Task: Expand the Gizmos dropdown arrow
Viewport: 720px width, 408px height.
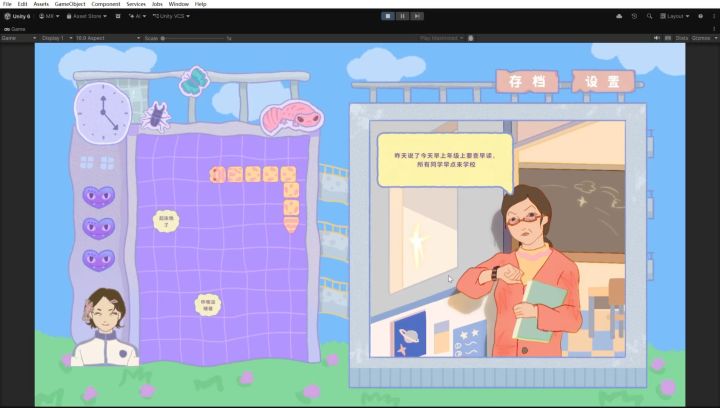Action: 715,38
